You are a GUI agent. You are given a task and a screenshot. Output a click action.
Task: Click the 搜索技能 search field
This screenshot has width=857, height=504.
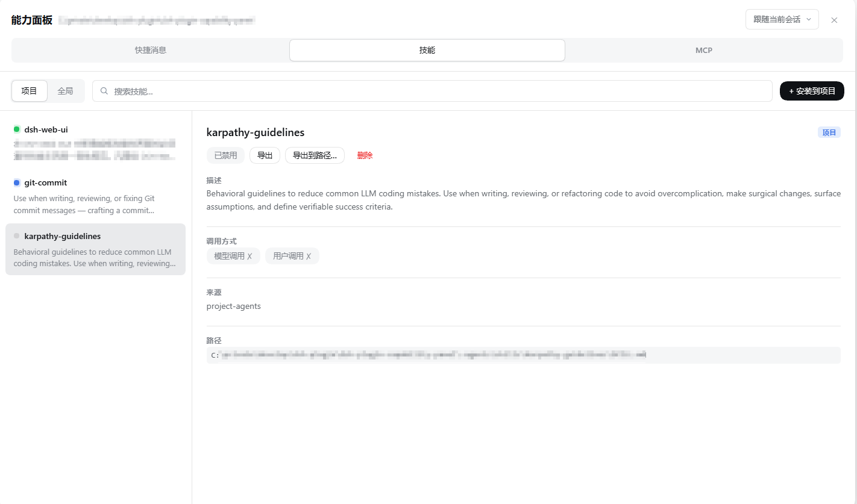[x=432, y=91]
